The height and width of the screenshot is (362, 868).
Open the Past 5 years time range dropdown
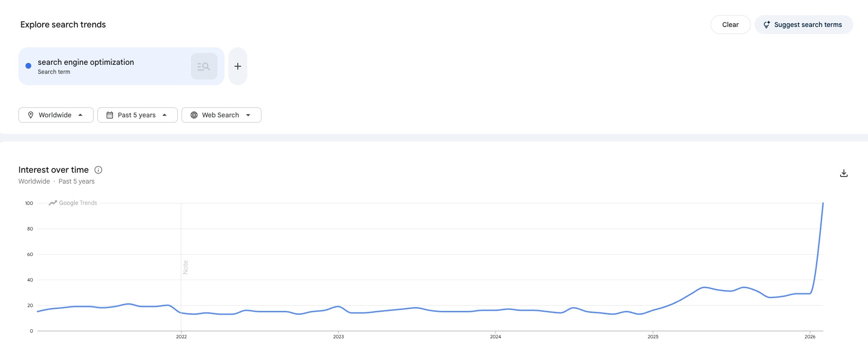coord(137,115)
